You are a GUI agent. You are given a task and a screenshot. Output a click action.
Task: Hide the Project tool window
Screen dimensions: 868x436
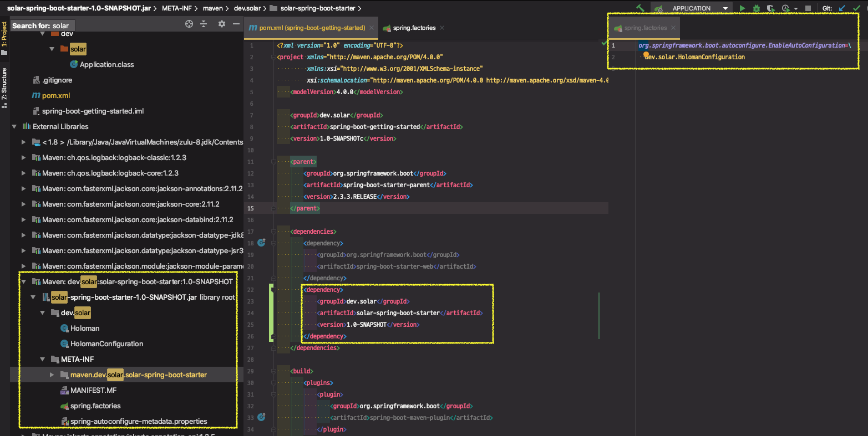236,24
